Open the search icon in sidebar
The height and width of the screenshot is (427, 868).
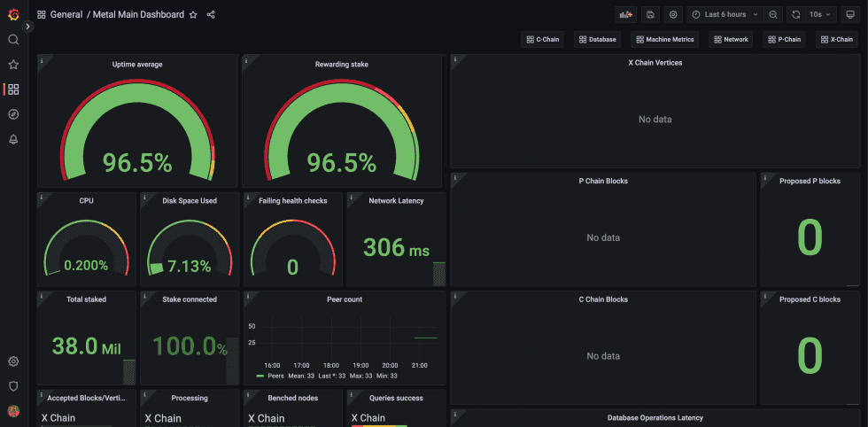[14, 39]
